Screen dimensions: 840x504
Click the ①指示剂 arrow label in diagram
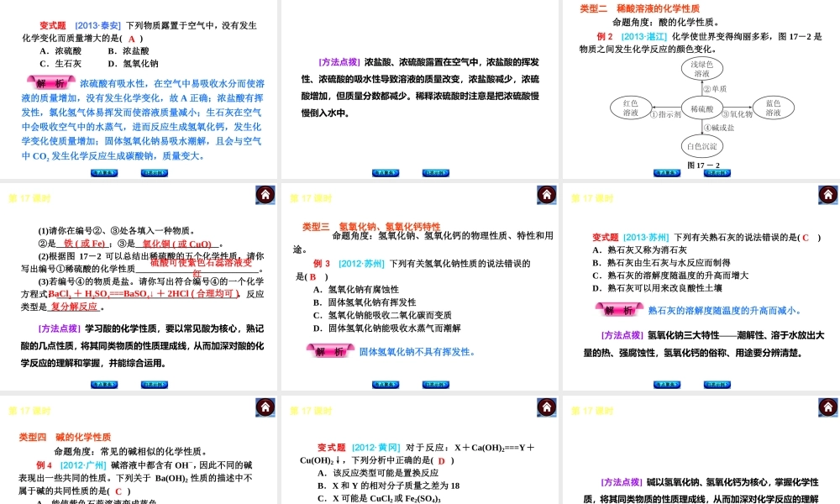(666, 114)
